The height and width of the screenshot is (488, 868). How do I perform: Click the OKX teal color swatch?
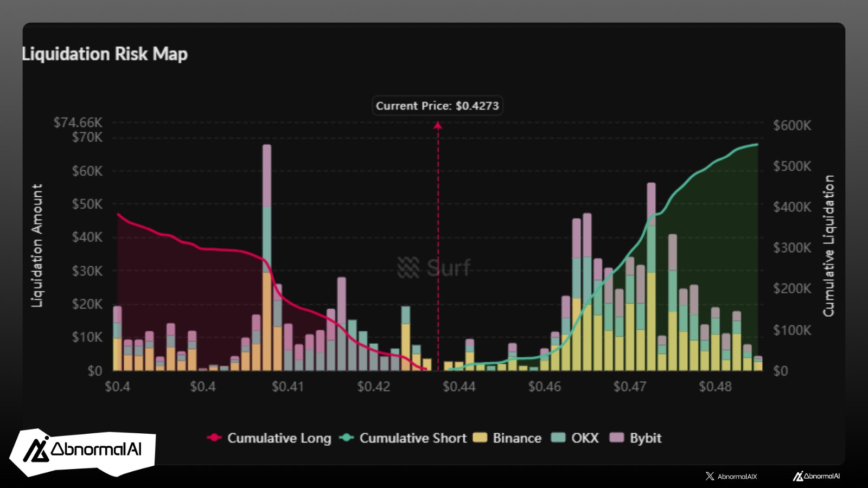tap(558, 438)
